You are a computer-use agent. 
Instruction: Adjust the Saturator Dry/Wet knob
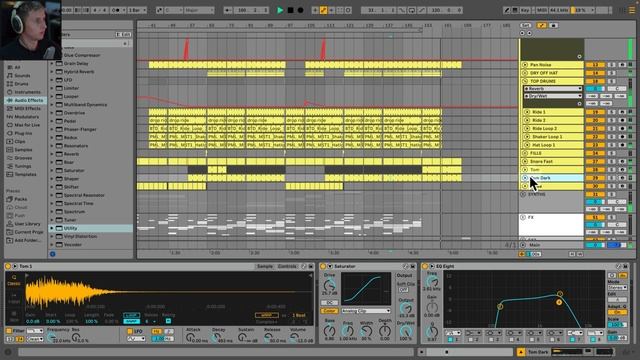[405, 331]
